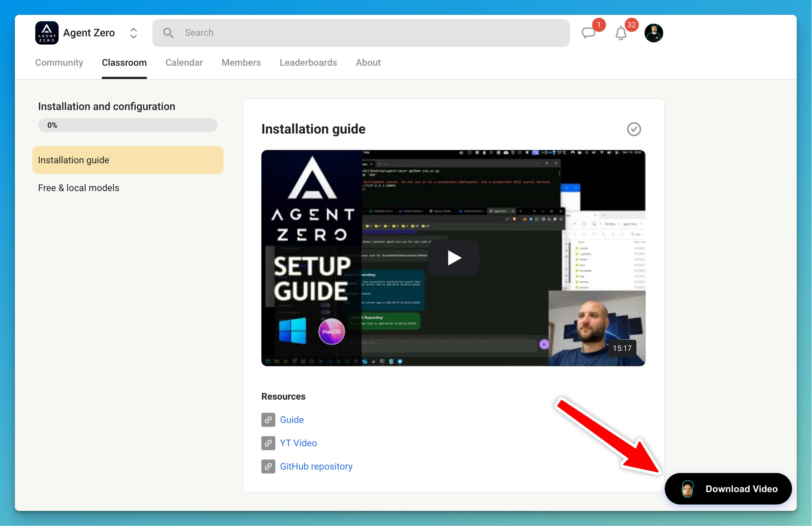Open the Agent Zero logo icon

coord(47,33)
